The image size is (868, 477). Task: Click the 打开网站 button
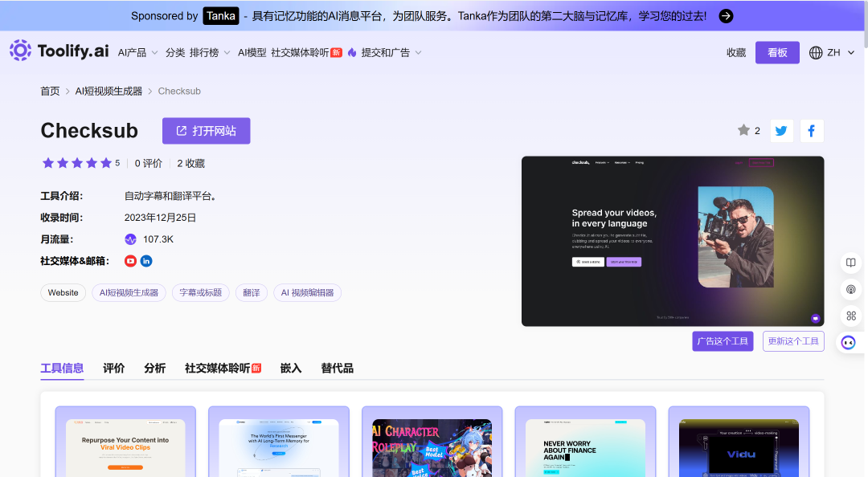tap(206, 131)
